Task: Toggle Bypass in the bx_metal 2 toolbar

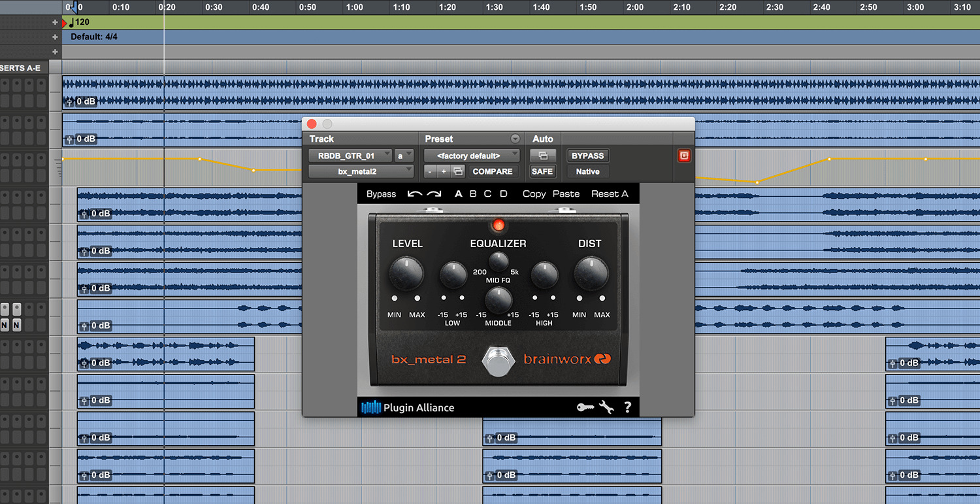Action: pyautogui.click(x=381, y=193)
